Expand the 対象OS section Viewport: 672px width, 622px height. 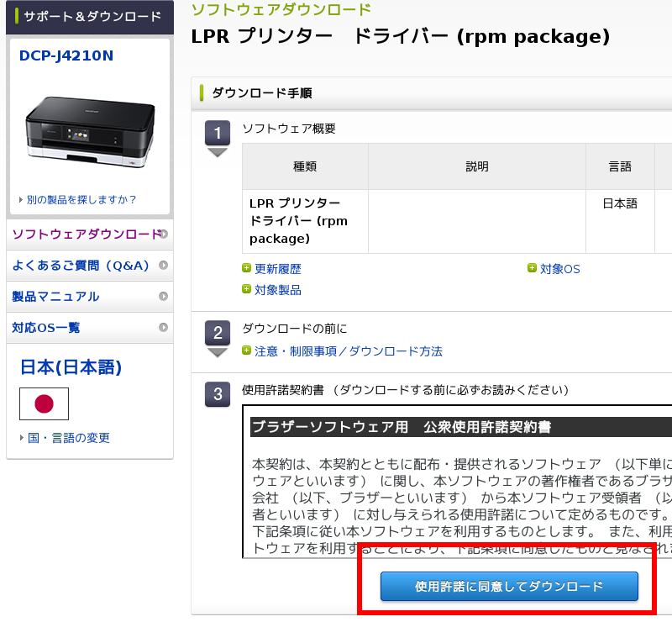coord(559,269)
